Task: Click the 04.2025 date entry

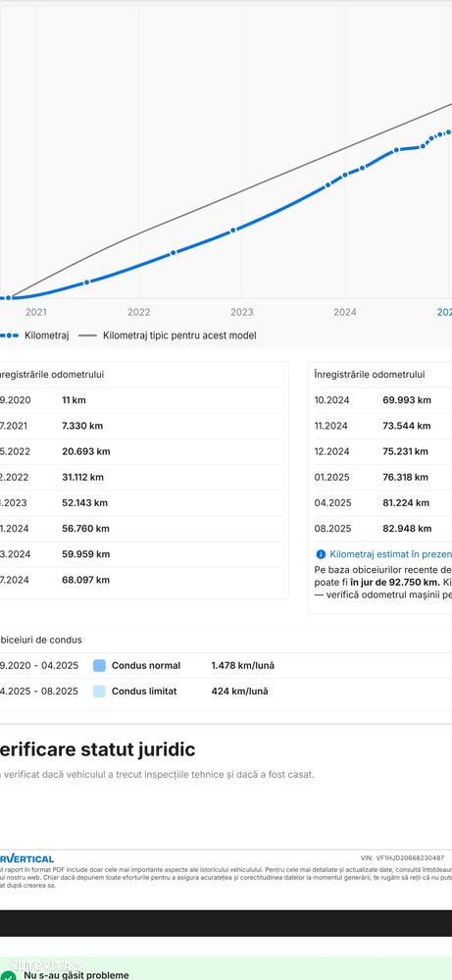Action: click(x=332, y=502)
